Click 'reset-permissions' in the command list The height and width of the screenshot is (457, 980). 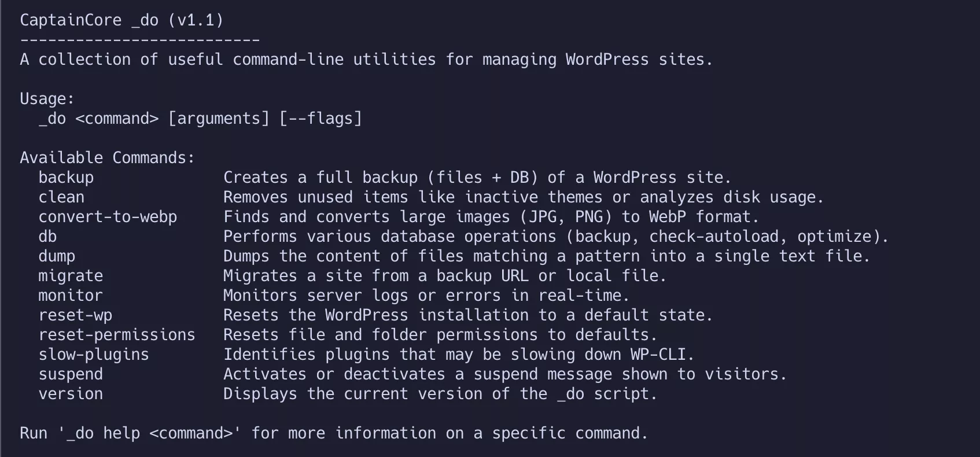(117, 335)
